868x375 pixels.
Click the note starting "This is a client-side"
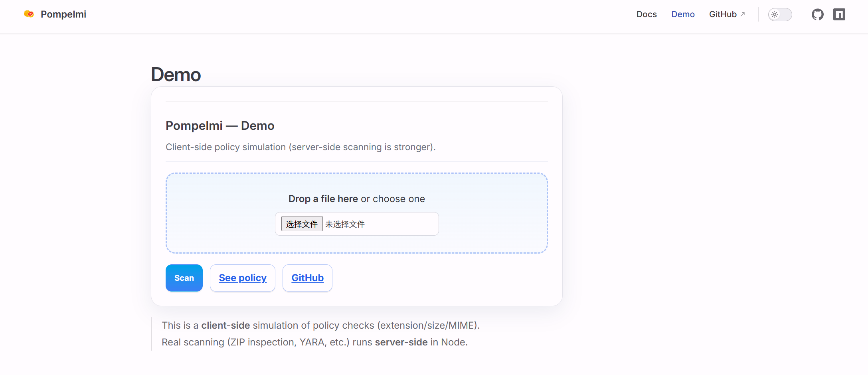tap(320, 325)
